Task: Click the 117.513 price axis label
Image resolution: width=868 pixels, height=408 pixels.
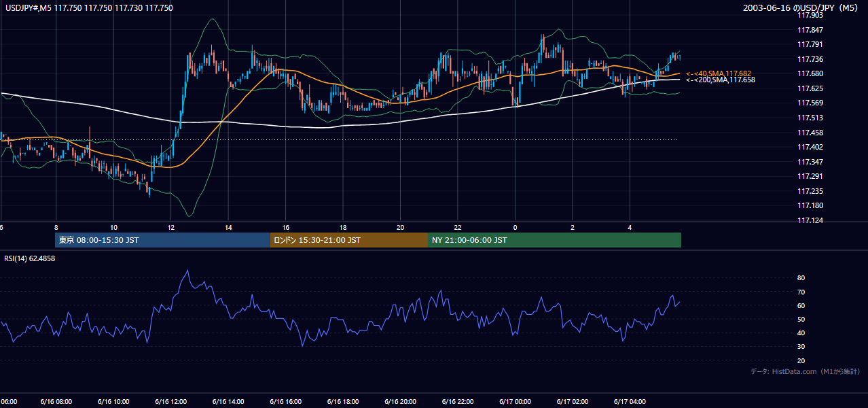Action: [810, 118]
